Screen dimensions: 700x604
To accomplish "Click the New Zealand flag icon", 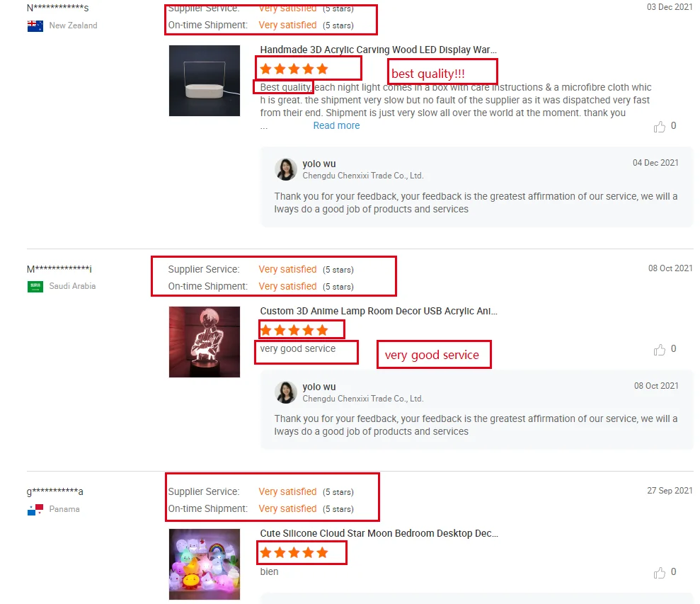I will pyautogui.click(x=35, y=26).
